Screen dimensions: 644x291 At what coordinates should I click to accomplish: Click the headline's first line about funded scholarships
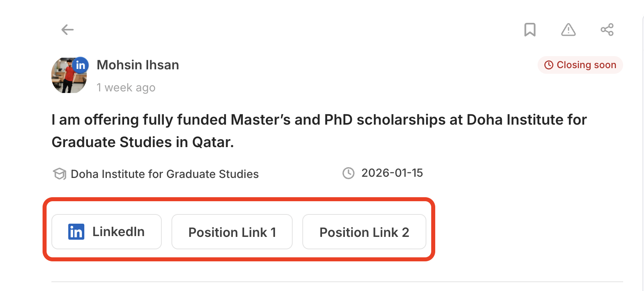[319, 120]
